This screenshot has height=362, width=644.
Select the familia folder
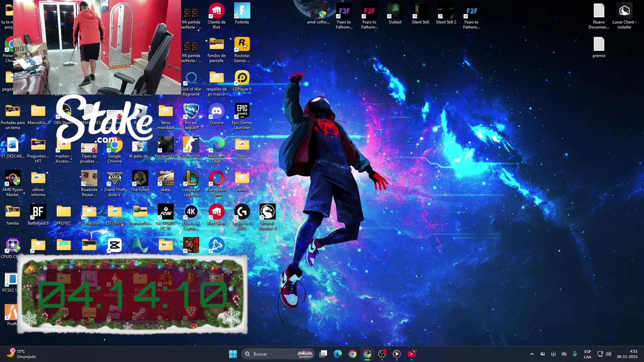pyautogui.click(x=13, y=215)
